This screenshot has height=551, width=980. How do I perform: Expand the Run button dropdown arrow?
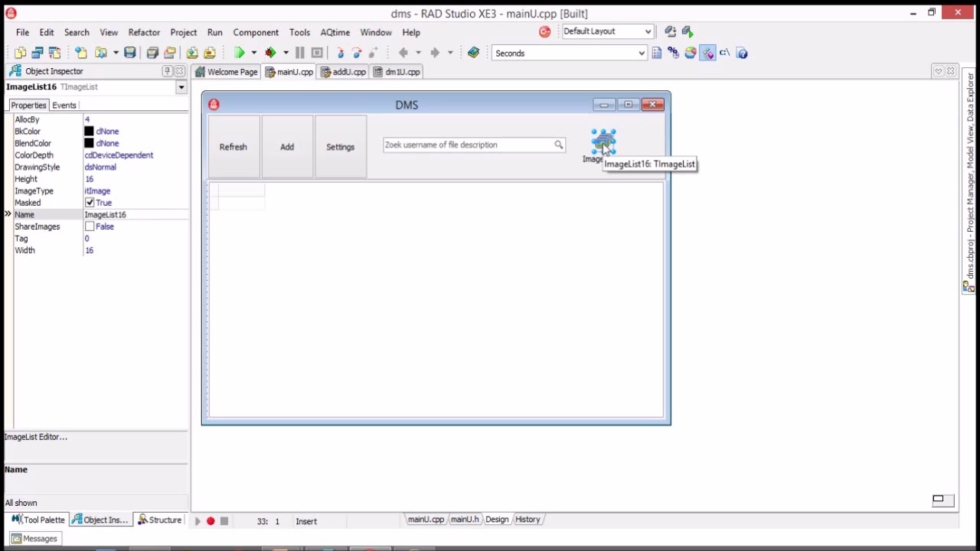pos(253,53)
